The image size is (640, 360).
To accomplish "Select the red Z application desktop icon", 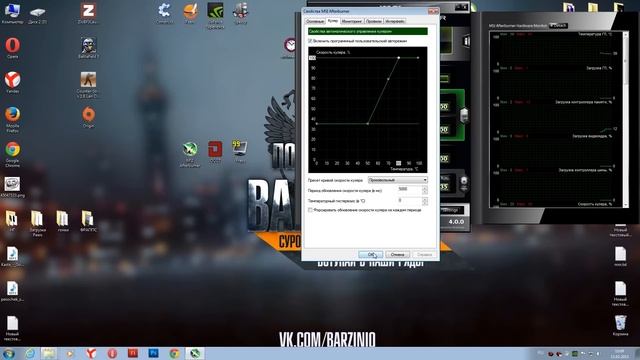I will click(88, 13).
